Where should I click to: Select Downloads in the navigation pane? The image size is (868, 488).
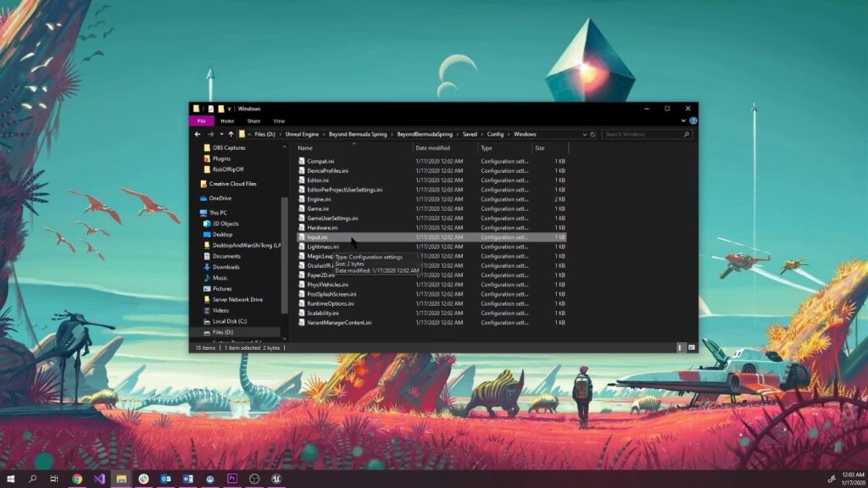[x=225, y=267]
